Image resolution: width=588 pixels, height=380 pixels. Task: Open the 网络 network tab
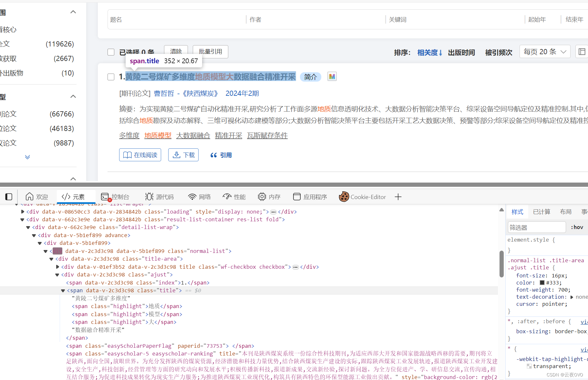click(x=200, y=197)
